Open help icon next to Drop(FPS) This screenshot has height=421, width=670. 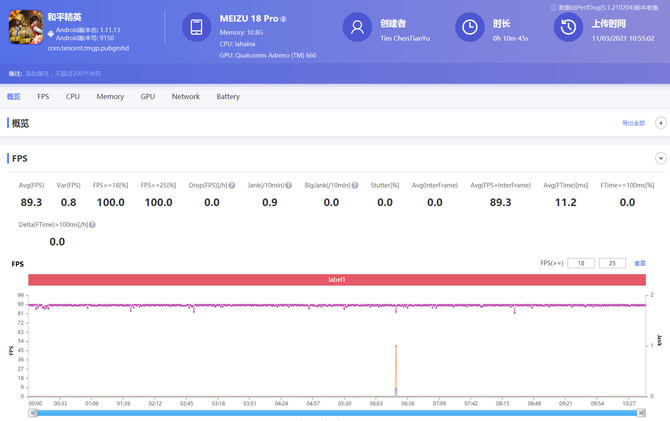coord(232,185)
